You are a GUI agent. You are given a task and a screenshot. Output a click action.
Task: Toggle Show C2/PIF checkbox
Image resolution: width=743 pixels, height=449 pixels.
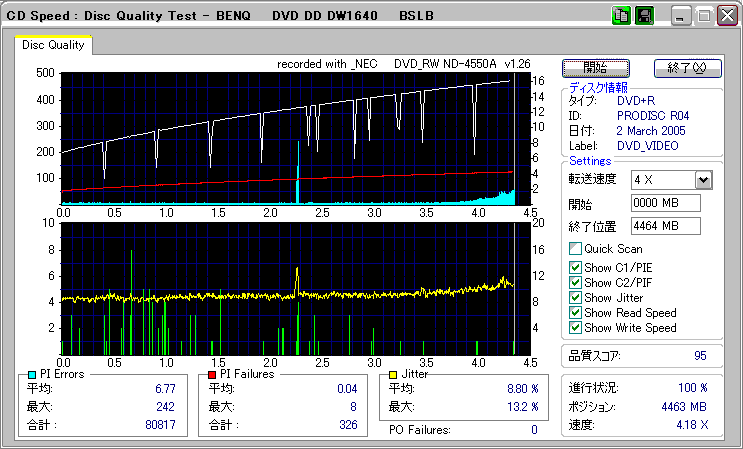click(x=575, y=282)
